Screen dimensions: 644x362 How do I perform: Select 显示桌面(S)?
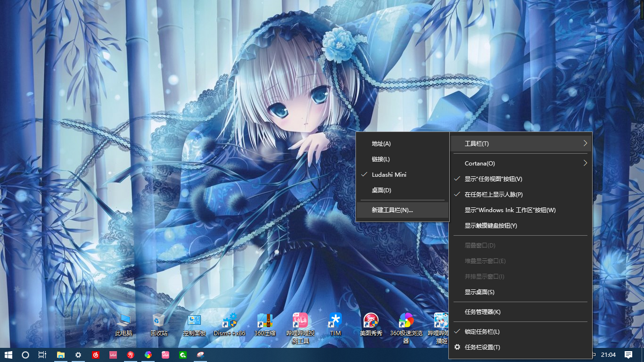click(x=520, y=292)
